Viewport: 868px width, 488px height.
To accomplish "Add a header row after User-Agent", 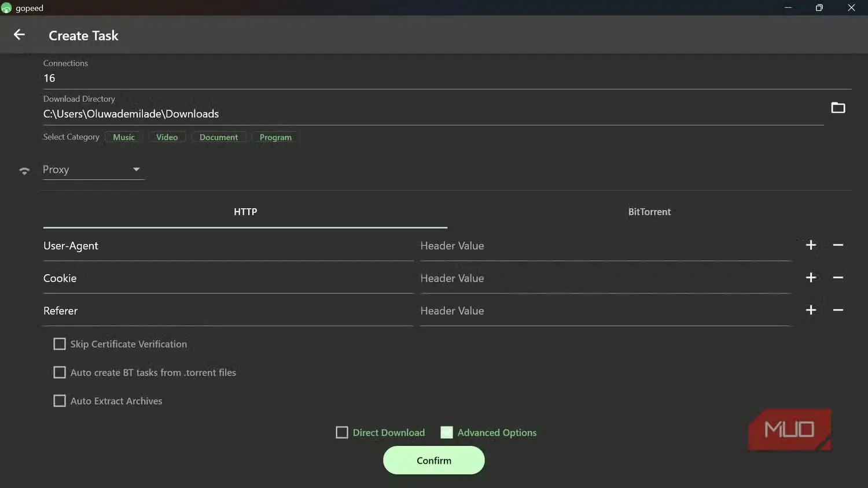I will (x=811, y=245).
